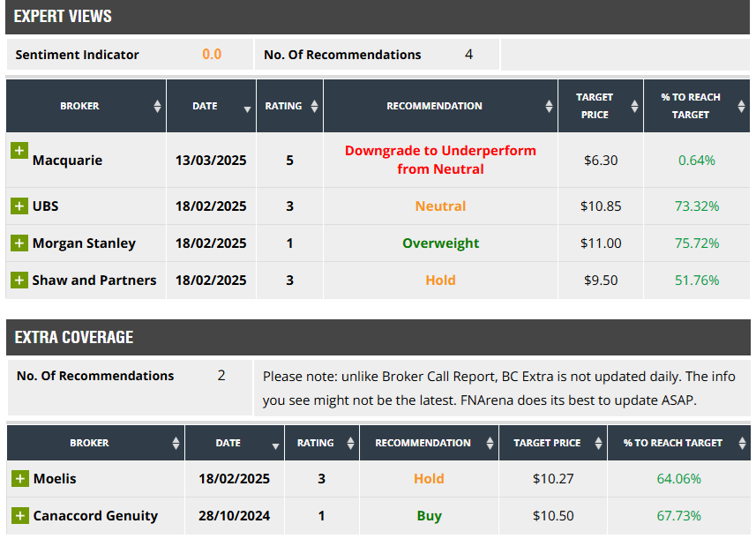Expand the Macquarie broker row

coord(19,151)
